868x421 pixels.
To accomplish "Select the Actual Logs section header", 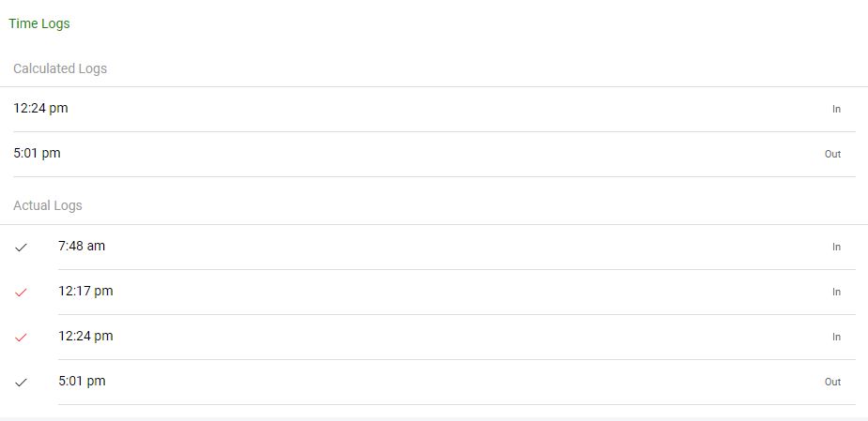I will click(x=48, y=205).
